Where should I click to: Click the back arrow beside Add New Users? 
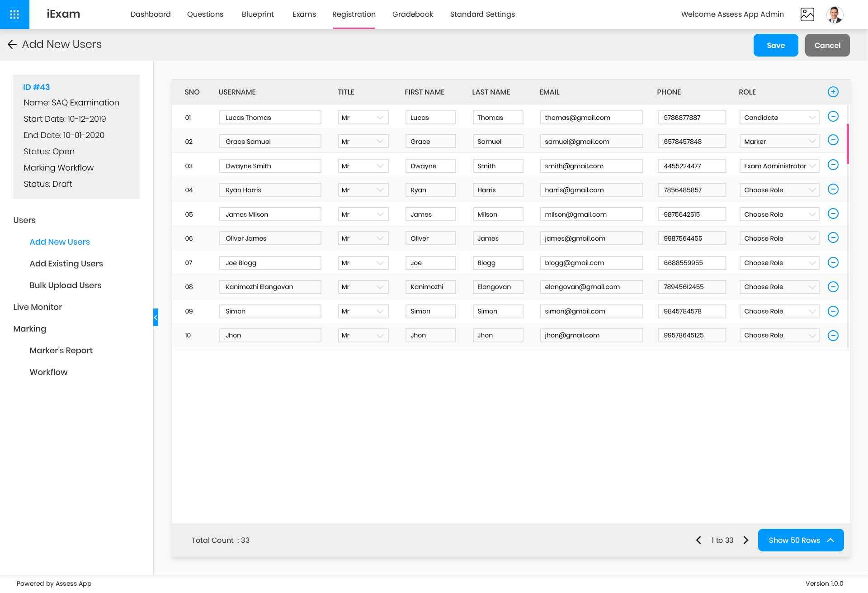[x=12, y=44]
